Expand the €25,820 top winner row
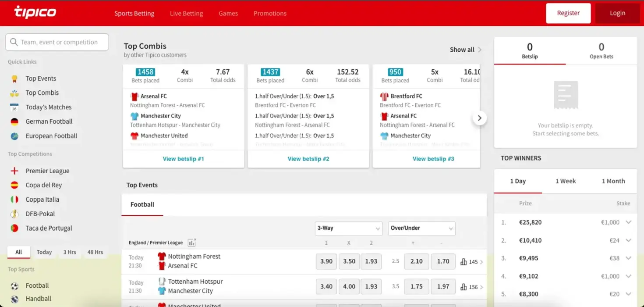This screenshot has width=644, height=307. pyautogui.click(x=628, y=222)
